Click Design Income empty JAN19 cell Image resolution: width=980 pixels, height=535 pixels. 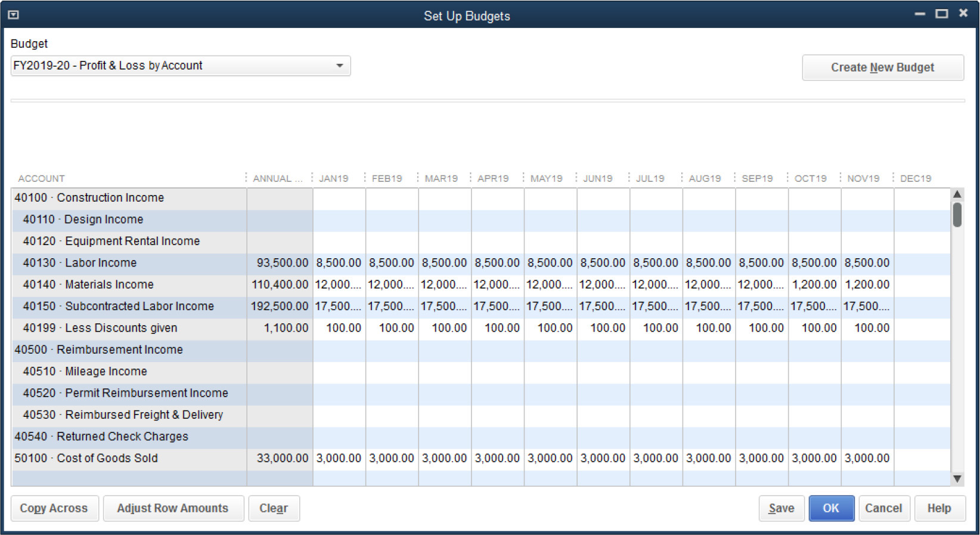pos(339,220)
